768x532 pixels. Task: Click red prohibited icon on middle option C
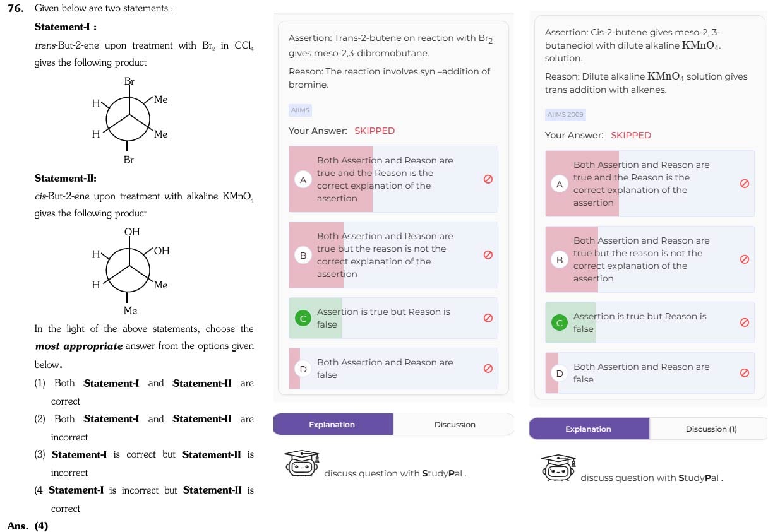coord(488,318)
